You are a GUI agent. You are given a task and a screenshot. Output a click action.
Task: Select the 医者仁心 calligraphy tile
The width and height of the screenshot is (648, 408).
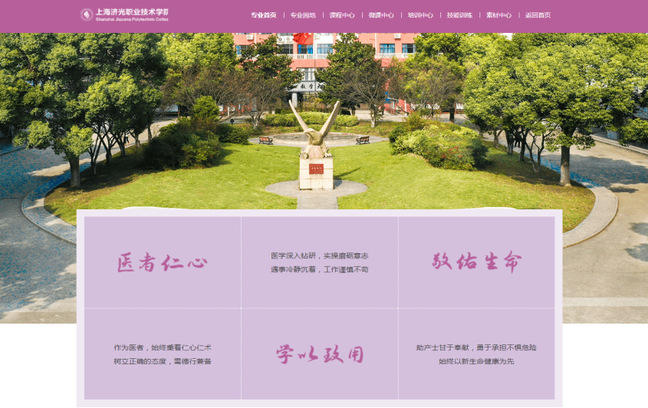pos(162,262)
